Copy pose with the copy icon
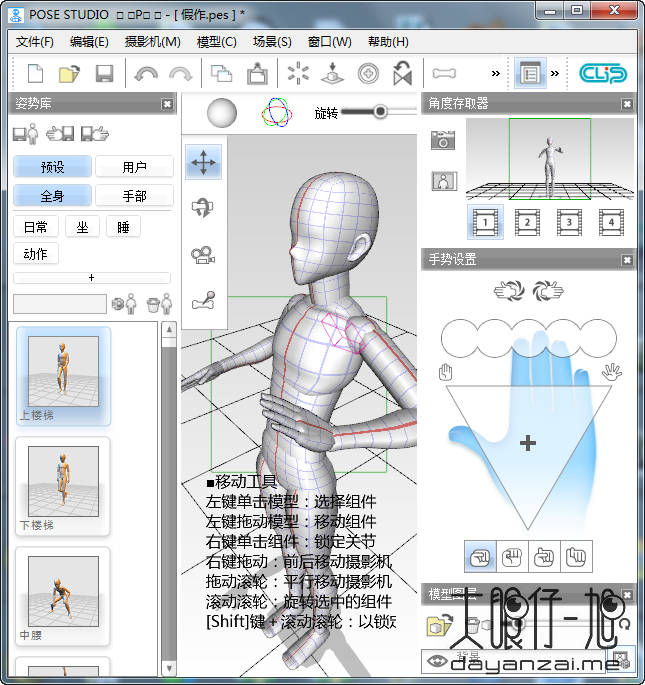Viewport: 645px width, 685px height. (x=222, y=73)
